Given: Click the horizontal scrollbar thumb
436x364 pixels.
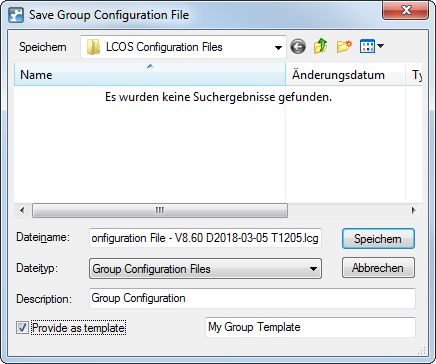Looking at the screenshot, I should tap(160, 210).
